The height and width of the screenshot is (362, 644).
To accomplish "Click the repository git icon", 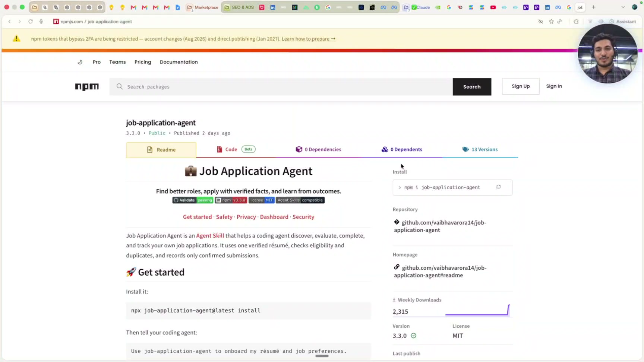I will [397, 222].
